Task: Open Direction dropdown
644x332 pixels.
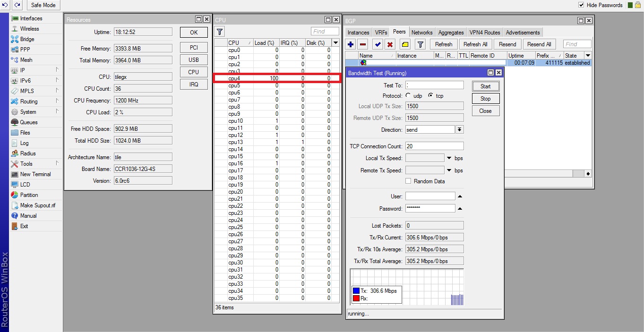Action: (459, 129)
